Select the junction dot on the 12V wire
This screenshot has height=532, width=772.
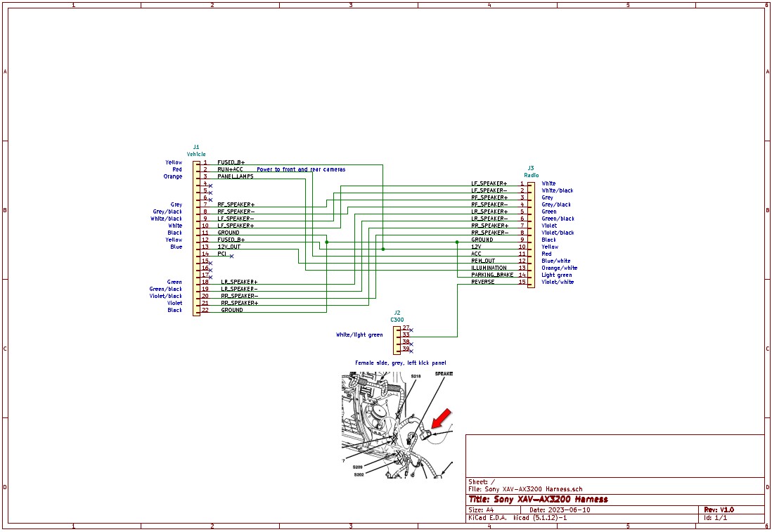coord(382,249)
